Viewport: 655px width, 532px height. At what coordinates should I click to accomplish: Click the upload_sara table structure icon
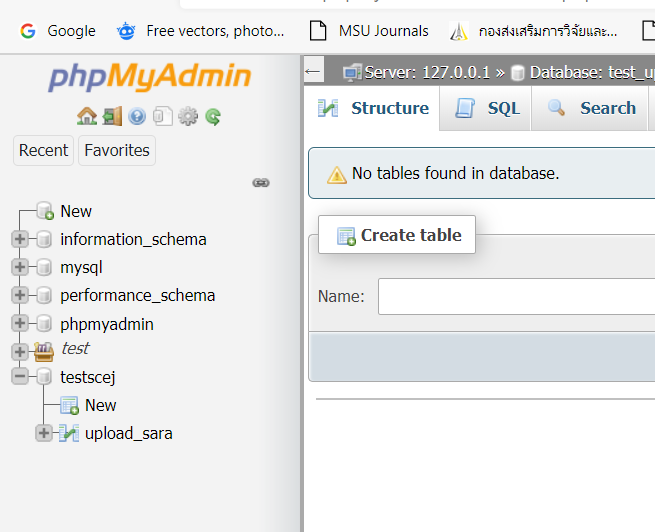(69, 433)
